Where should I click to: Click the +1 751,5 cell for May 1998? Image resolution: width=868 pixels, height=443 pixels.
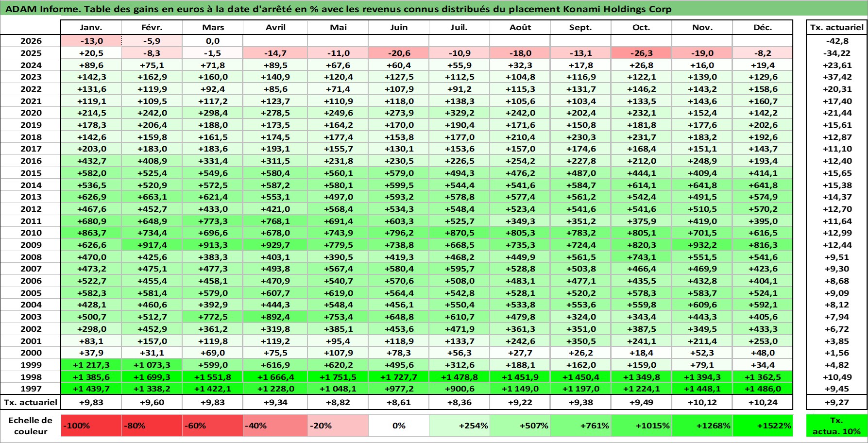point(338,377)
